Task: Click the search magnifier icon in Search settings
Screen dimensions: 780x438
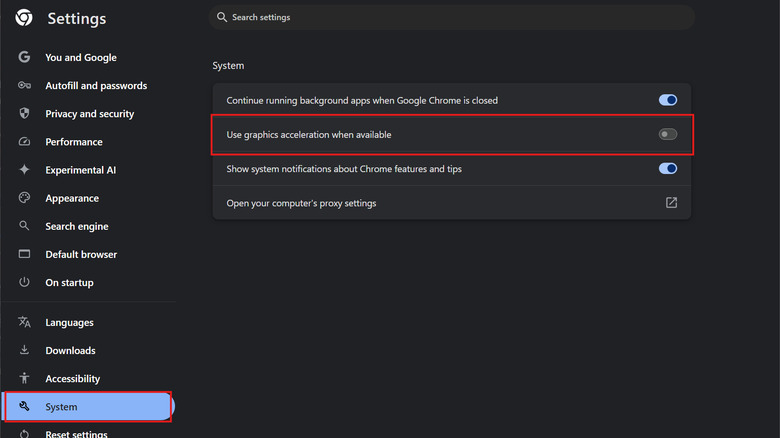Action: point(222,17)
